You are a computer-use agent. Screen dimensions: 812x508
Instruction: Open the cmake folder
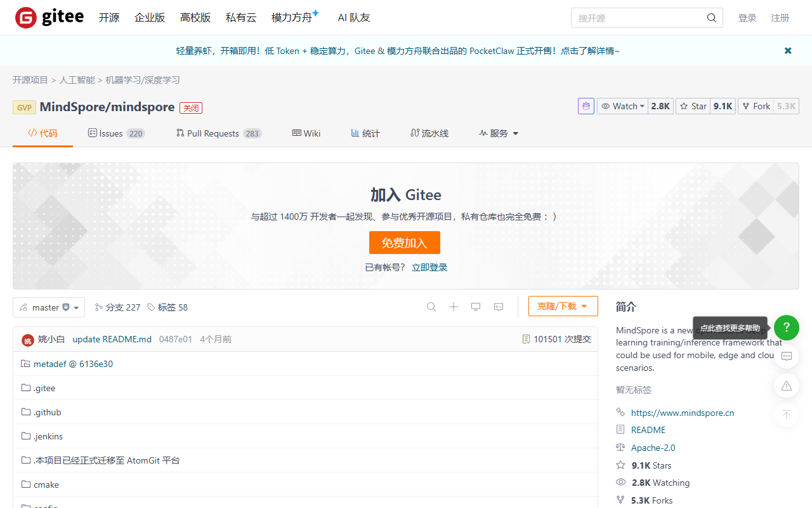click(46, 485)
